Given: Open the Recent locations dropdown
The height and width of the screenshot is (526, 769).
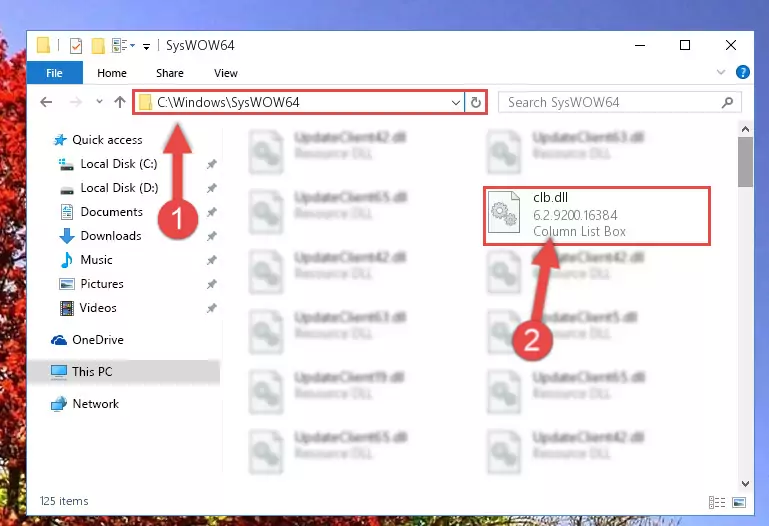Looking at the screenshot, I should [100, 102].
